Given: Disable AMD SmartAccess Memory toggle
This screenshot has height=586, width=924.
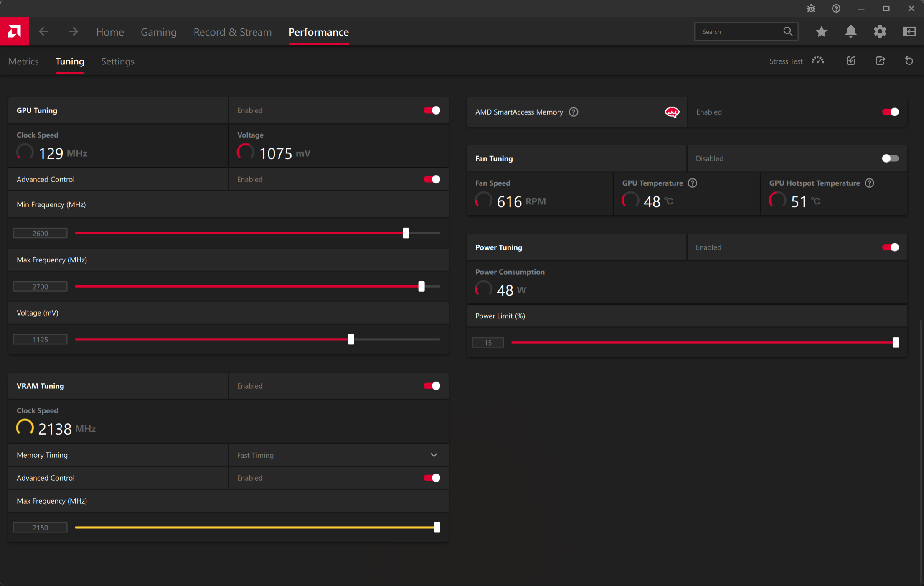Looking at the screenshot, I should click(x=890, y=112).
